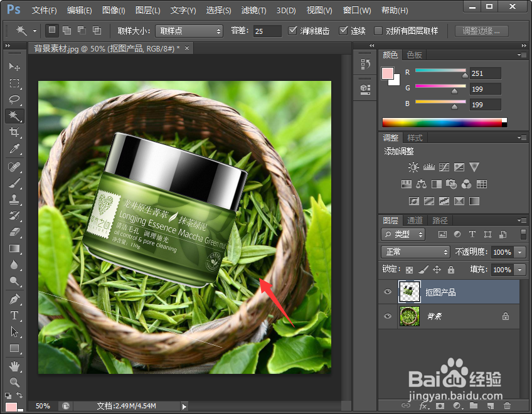Switch to the 路径 tab
532x414 pixels.
click(440, 221)
